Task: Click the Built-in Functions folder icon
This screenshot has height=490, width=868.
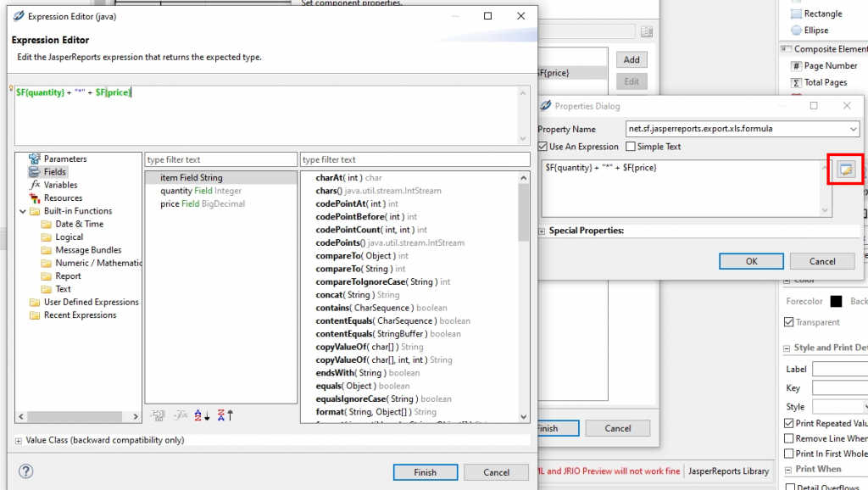Action: coord(35,211)
